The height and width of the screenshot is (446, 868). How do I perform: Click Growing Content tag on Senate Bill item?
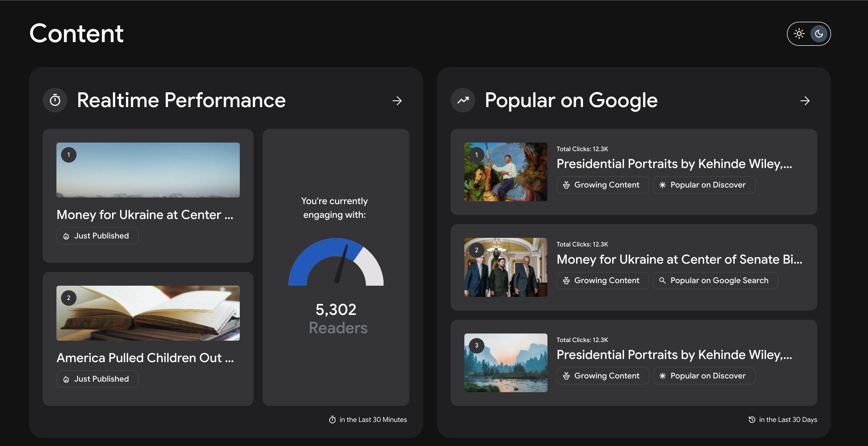[603, 280]
